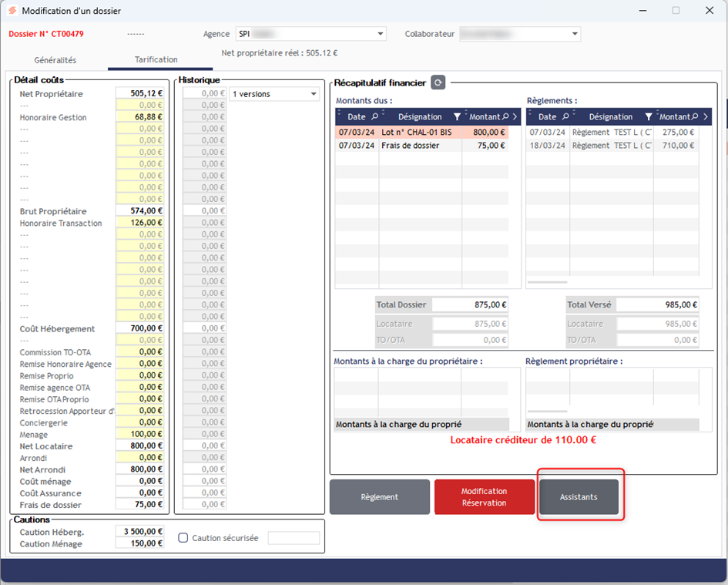Click the Modification Réservation button
Image resolution: width=728 pixels, height=585 pixels.
tap(484, 496)
